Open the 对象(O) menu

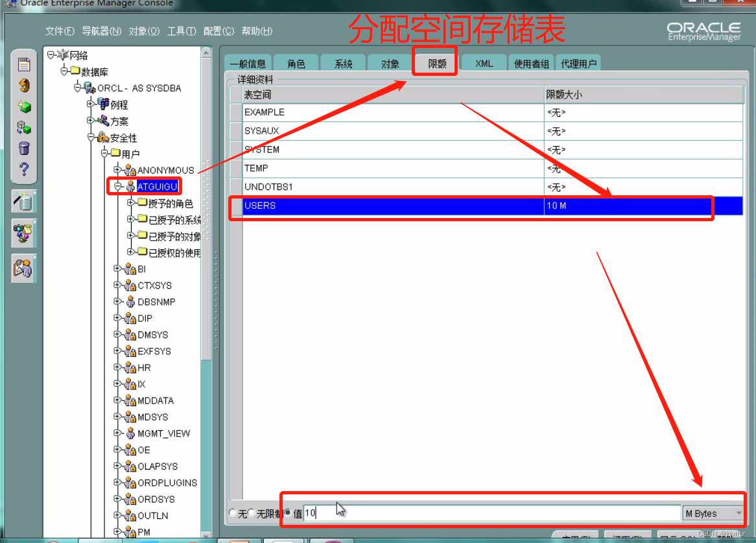[144, 31]
